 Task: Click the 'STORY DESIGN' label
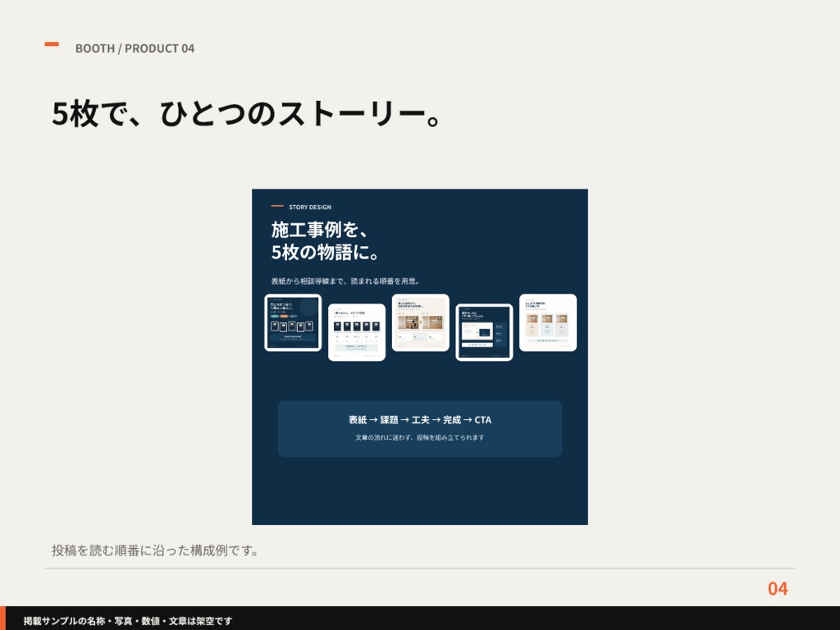click(x=309, y=207)
